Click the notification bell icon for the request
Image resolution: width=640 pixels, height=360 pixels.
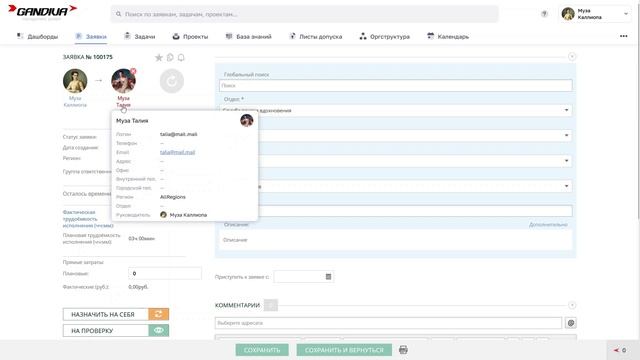pyautogui.click(x=181, y=58)
